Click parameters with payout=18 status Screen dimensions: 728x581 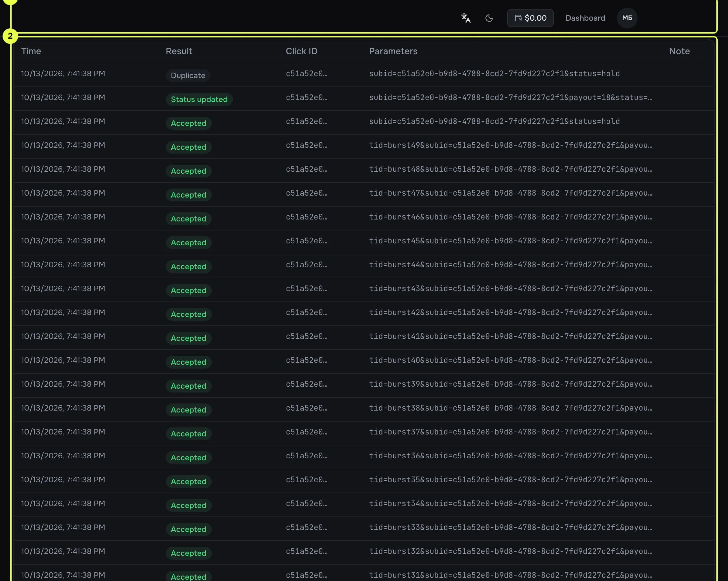[511, 97]
